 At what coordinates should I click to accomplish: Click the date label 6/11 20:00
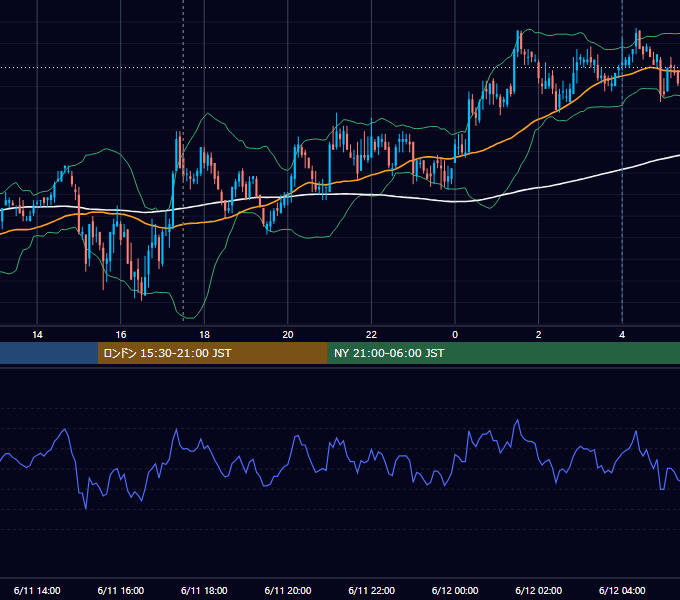[288, 590]
